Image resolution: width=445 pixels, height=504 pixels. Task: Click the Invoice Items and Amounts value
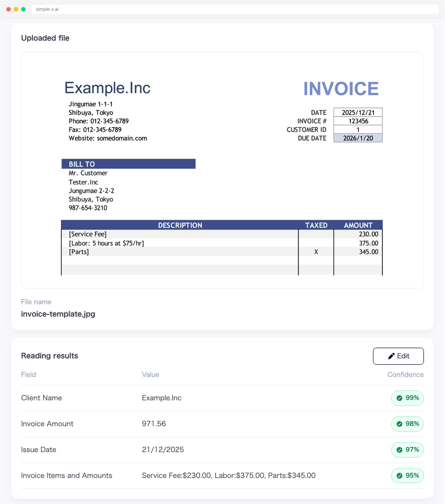tap(229, 475)
